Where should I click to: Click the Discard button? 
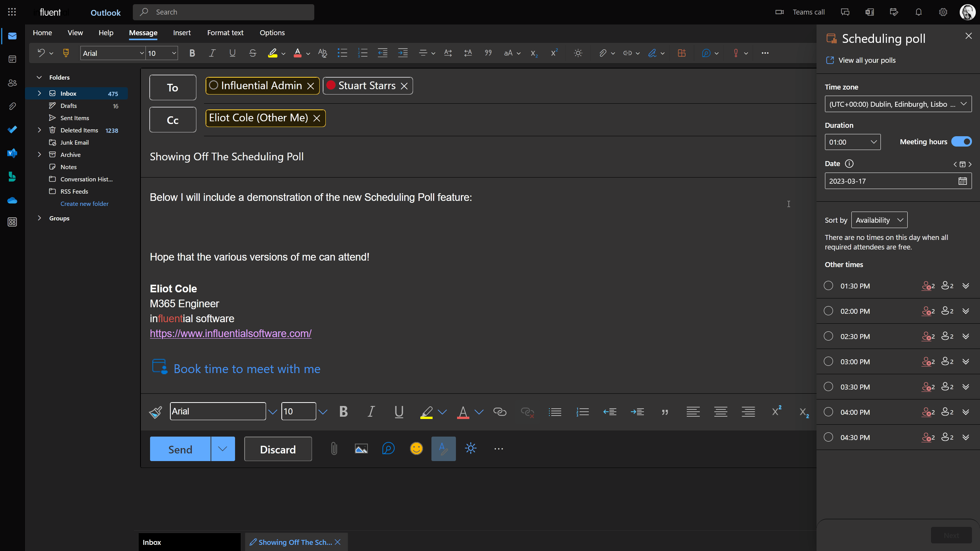click(x=278, y=449)
